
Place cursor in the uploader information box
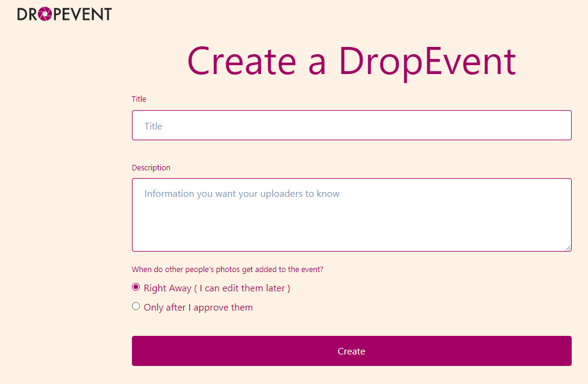point(351,214)
